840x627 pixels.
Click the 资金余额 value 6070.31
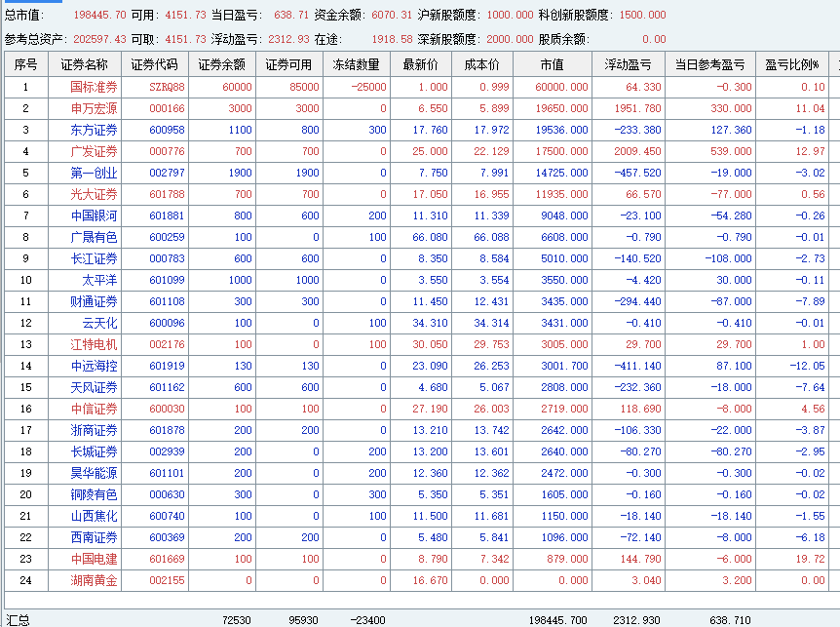[x=392, y=15]
